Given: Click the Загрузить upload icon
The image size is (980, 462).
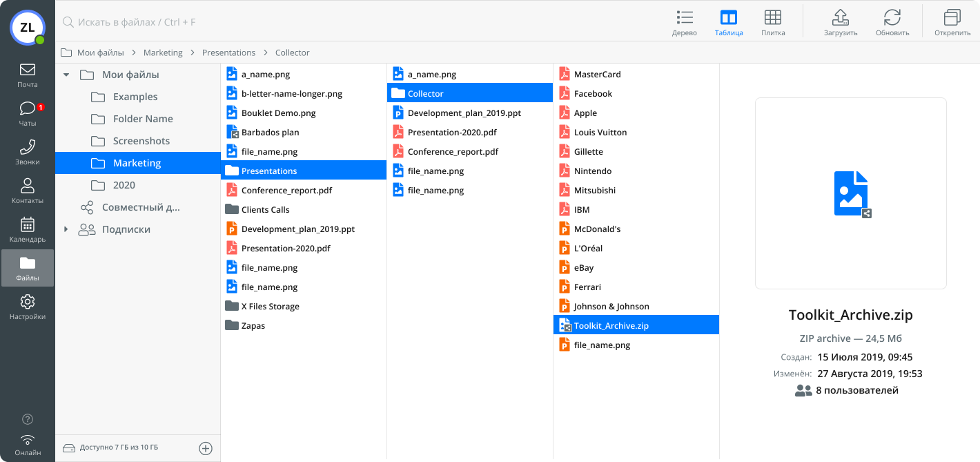Looking at the screenshot, I should pos(841,22).
